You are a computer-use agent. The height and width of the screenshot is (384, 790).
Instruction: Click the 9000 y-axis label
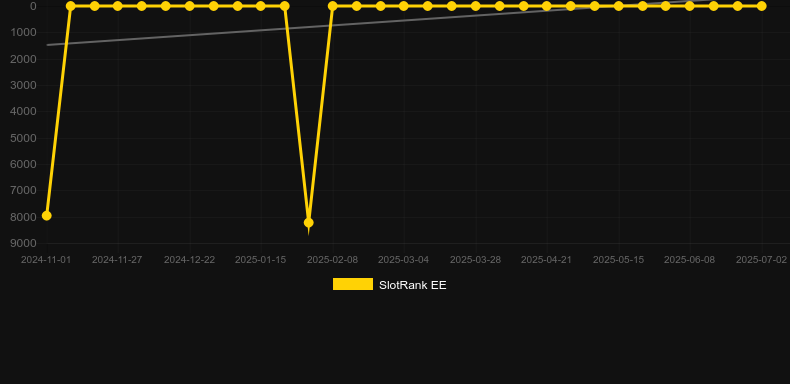point(24,243)
